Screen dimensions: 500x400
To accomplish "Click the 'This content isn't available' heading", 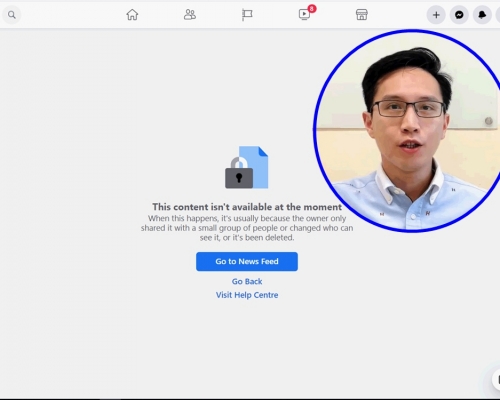I will pyautogui.click(x=247, y=207).
